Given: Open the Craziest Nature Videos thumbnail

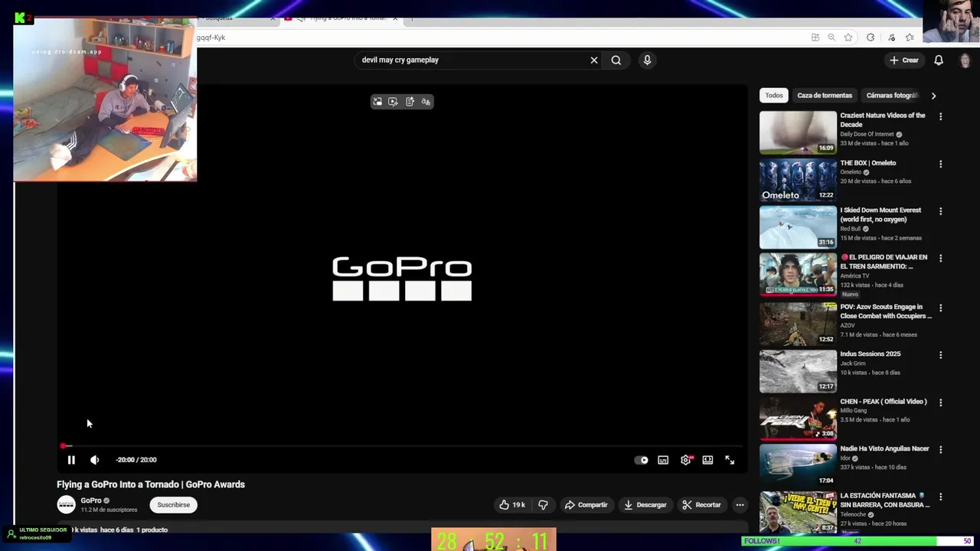Looking at the screenshot, I should click(x=798, y=132).
